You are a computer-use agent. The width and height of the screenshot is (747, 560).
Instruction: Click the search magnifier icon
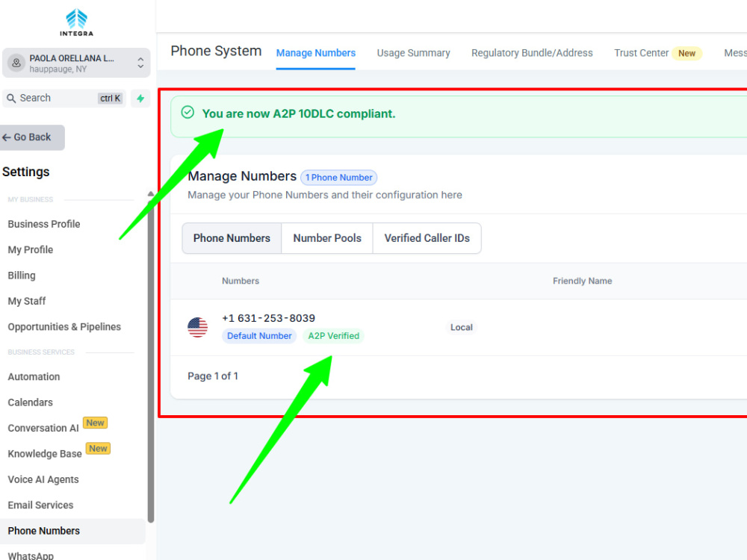[11, 99]
